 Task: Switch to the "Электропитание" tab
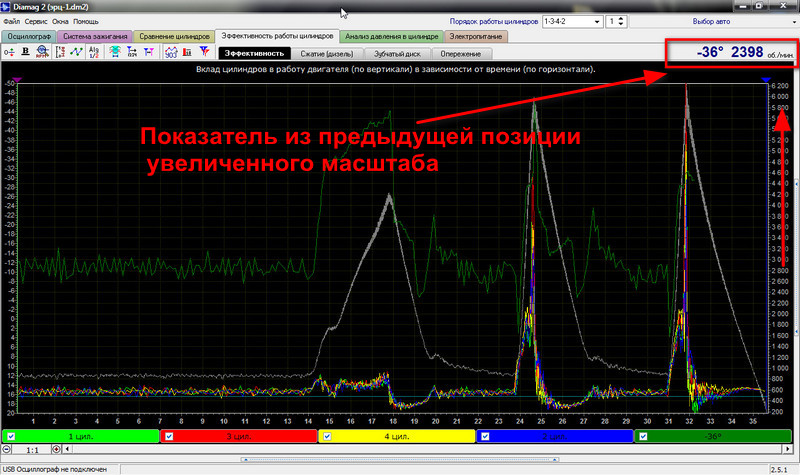pos(476,37)
